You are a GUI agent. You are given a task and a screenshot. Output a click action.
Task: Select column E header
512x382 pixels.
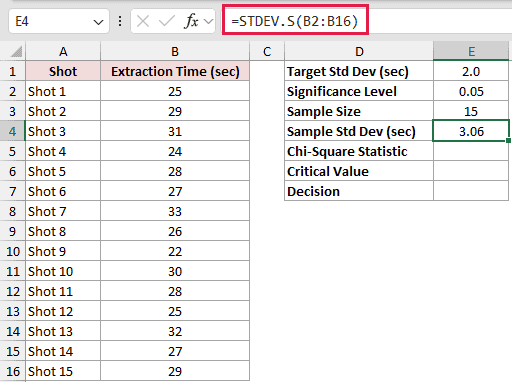471,51
